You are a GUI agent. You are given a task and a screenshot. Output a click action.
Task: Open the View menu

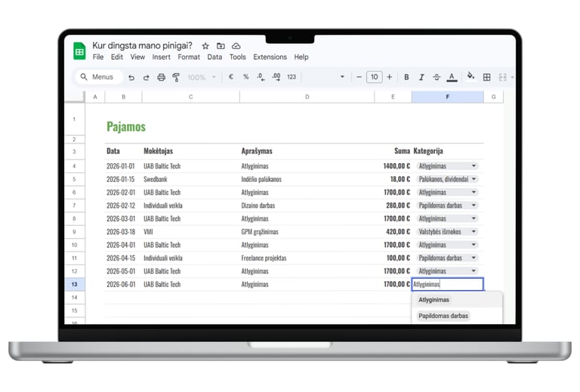(x=137, y=57)
